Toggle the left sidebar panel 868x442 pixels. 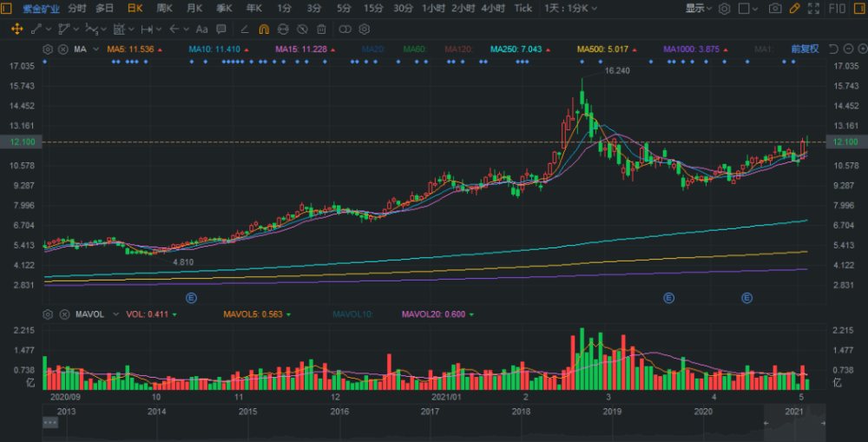[x=6, y=9]
